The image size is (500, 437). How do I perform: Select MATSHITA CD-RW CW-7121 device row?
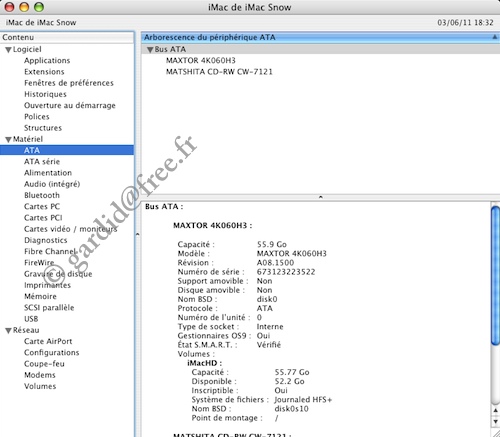[x=219, y=72]
